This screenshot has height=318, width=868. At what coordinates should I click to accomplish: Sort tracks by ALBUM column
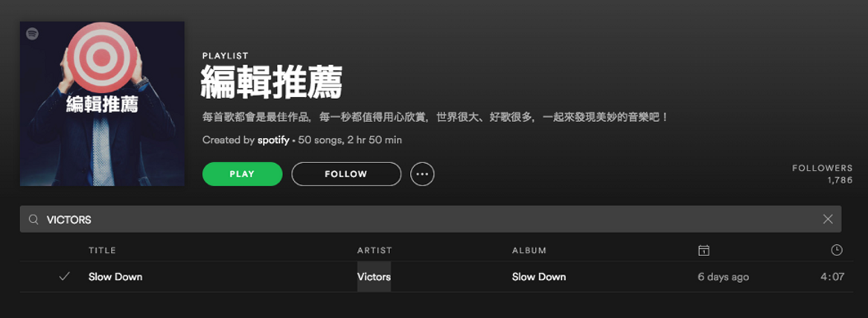[x=529, y=250]
